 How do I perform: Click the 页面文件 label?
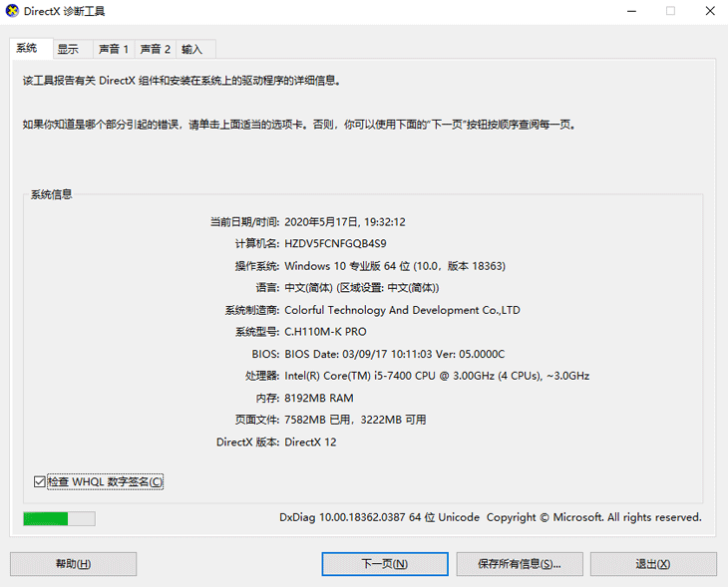tap(257, 420)
